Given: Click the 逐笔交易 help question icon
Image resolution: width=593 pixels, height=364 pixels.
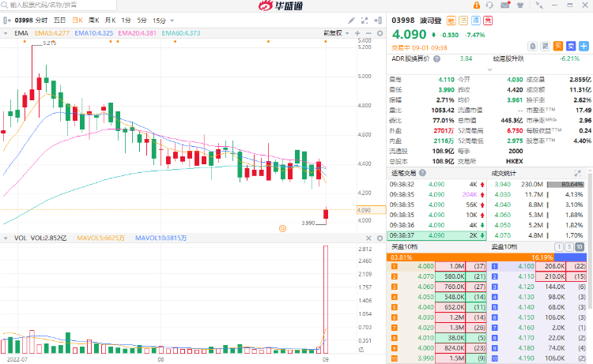Looking at the screenshot, I should (422, 173).
